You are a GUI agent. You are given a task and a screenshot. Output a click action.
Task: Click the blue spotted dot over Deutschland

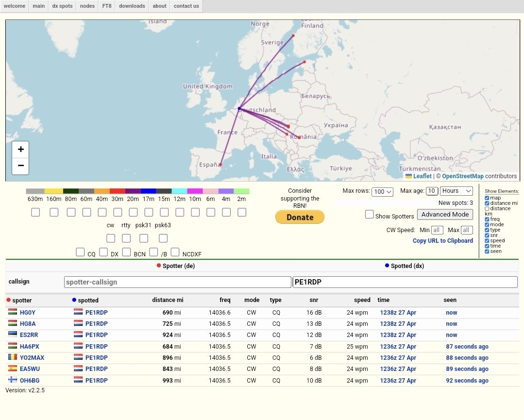[x=239, y=109]
